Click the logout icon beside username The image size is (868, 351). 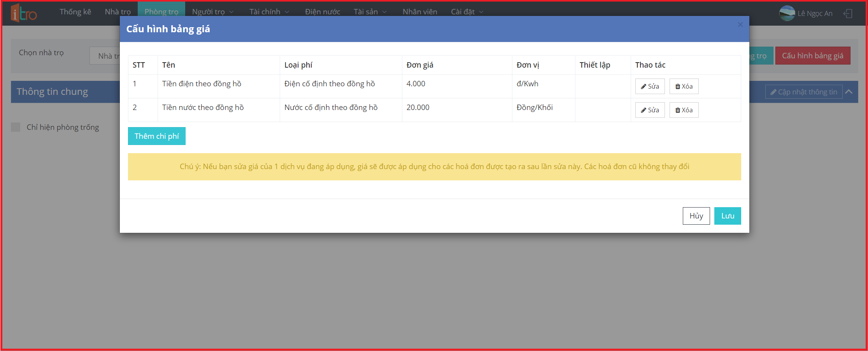(848, 14)
